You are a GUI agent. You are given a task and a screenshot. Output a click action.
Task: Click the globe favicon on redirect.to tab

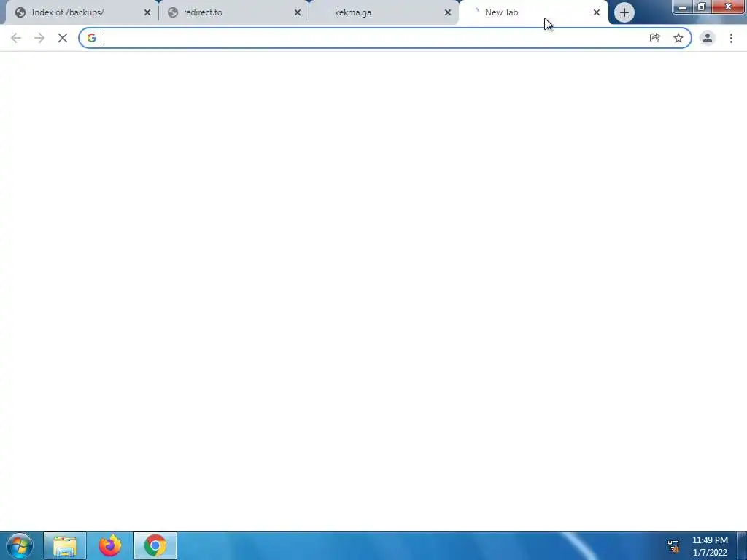173,12
